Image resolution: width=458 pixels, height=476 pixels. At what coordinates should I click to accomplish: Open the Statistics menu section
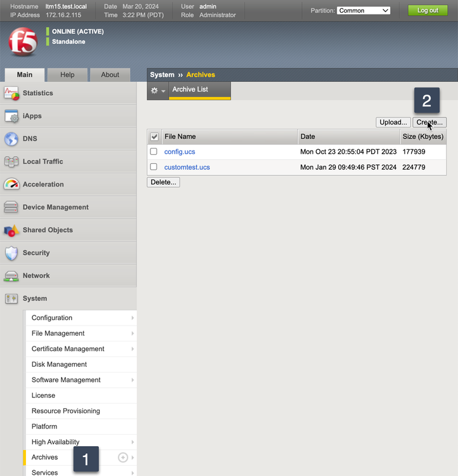pos(69,93)
